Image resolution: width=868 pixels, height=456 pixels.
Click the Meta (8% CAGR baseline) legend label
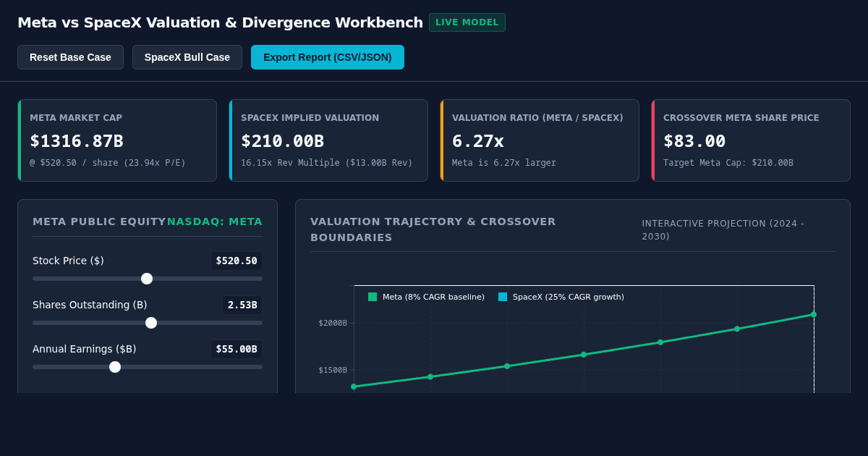[433, 297]
